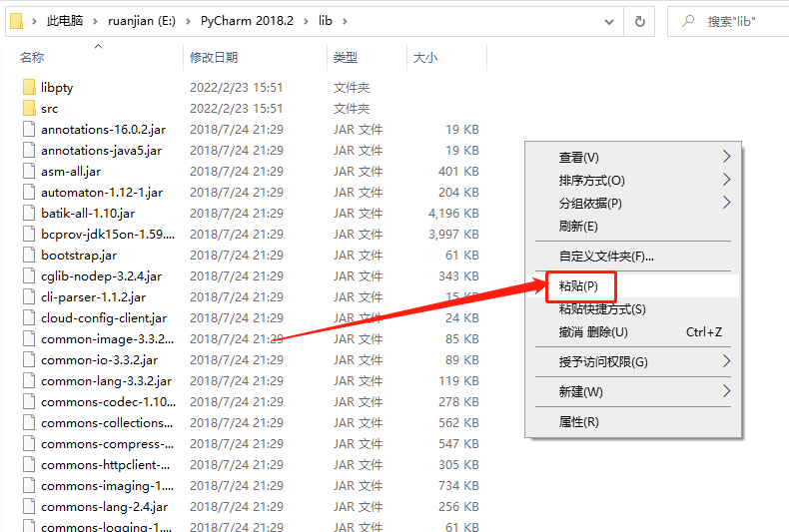789x532 pixels.
Task: Select the commons-collections file icon
Action: [x=29, y=423]
